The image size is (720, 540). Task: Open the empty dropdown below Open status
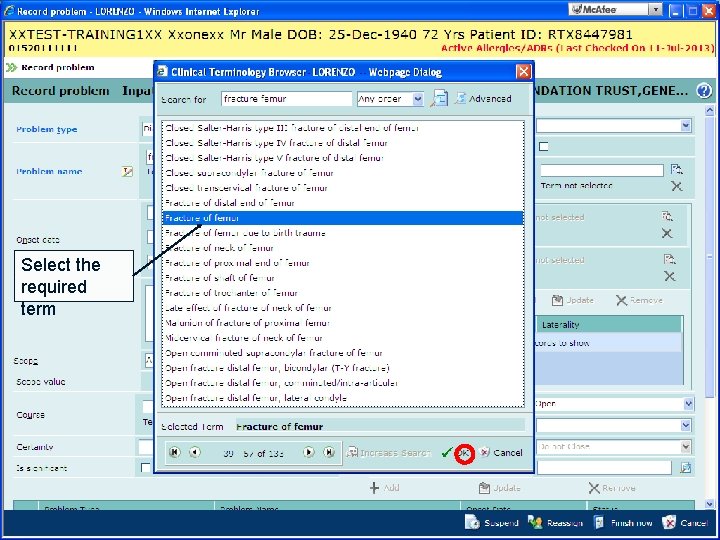click(x=686, y=425)
